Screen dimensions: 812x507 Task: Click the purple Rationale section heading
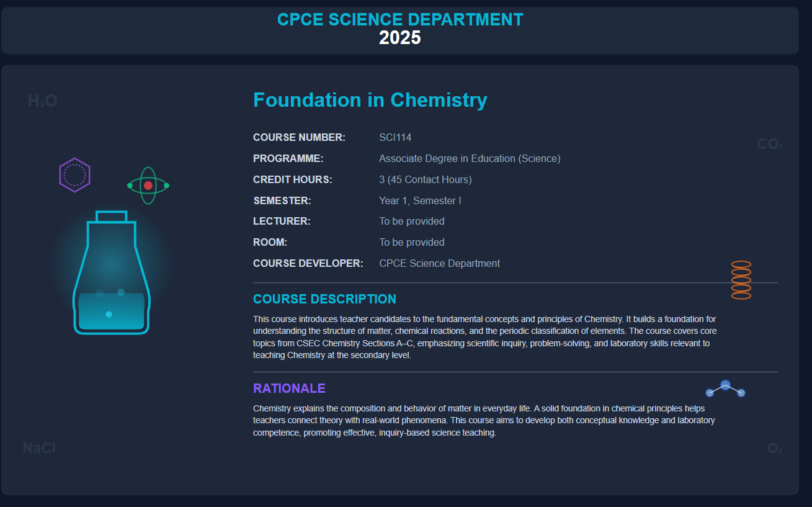289,388
